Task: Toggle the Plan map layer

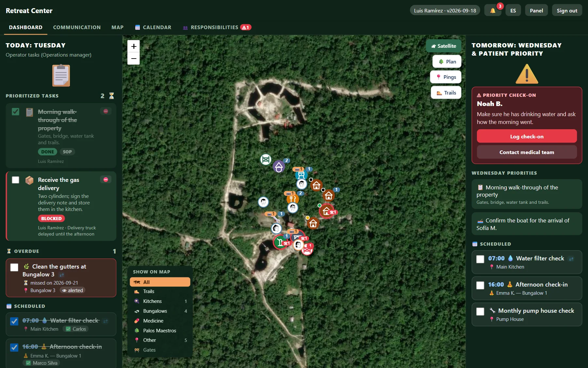Action: 447,61
